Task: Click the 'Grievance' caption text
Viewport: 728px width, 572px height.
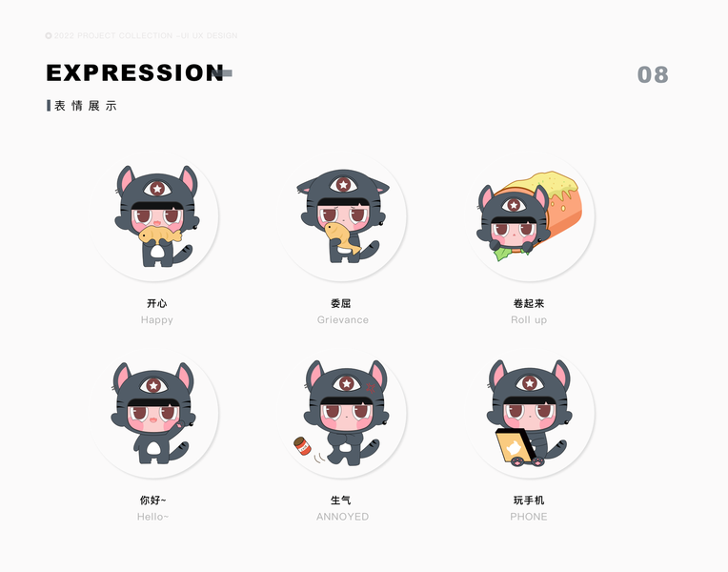Action: pos(343,319)
